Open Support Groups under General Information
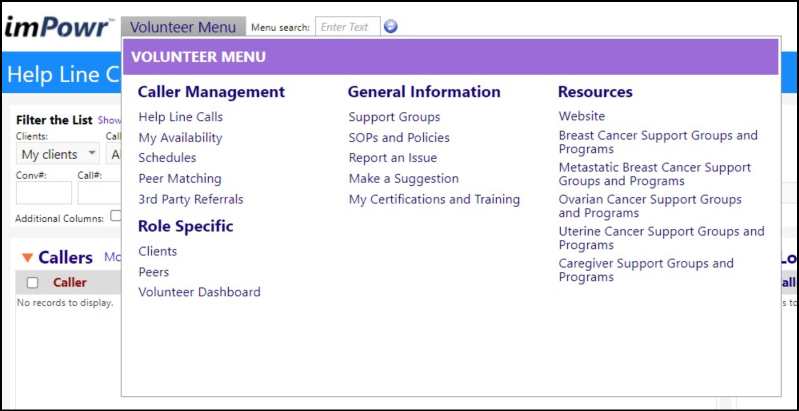 click(394, 117)
